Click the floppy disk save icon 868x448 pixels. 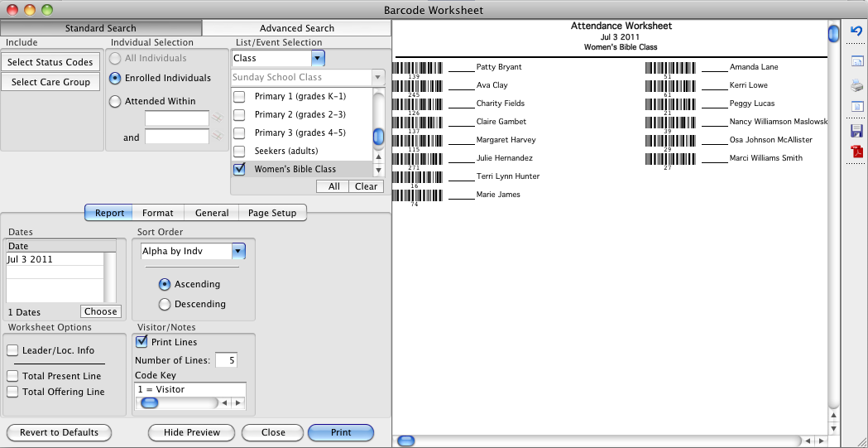[857, 131]
